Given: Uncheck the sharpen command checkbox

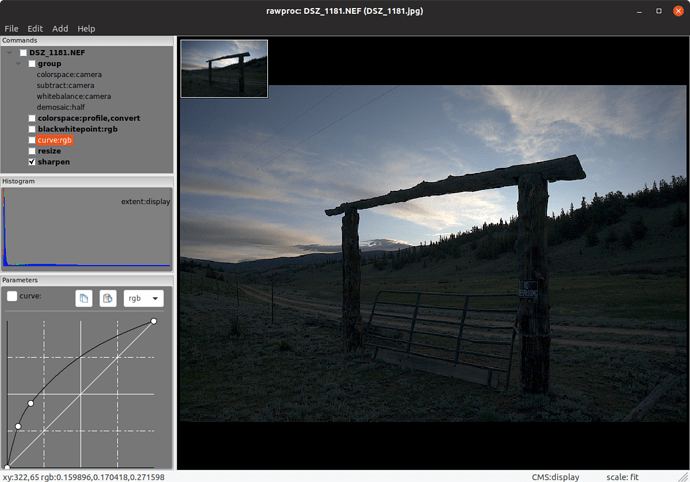Looking at the screenshot, I should point(32,161).
